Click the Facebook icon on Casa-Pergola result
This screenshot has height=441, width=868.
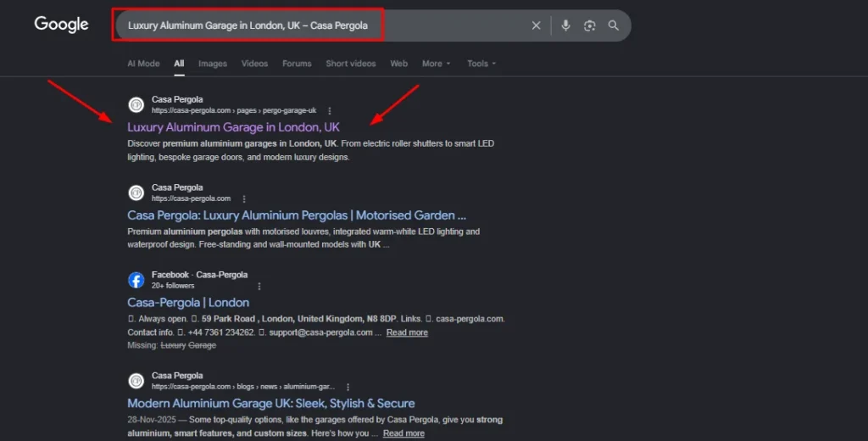tap(136, 280)
